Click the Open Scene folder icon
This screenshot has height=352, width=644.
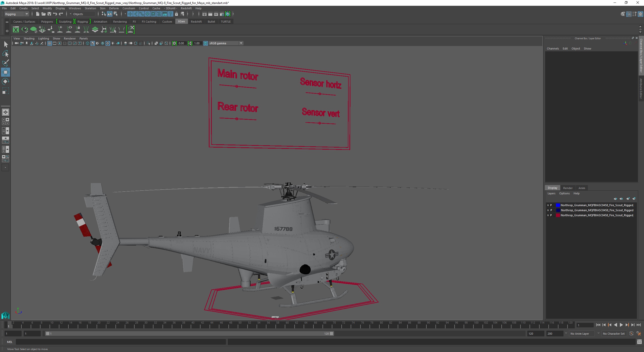pyautogui.click(x=43, y=14)
